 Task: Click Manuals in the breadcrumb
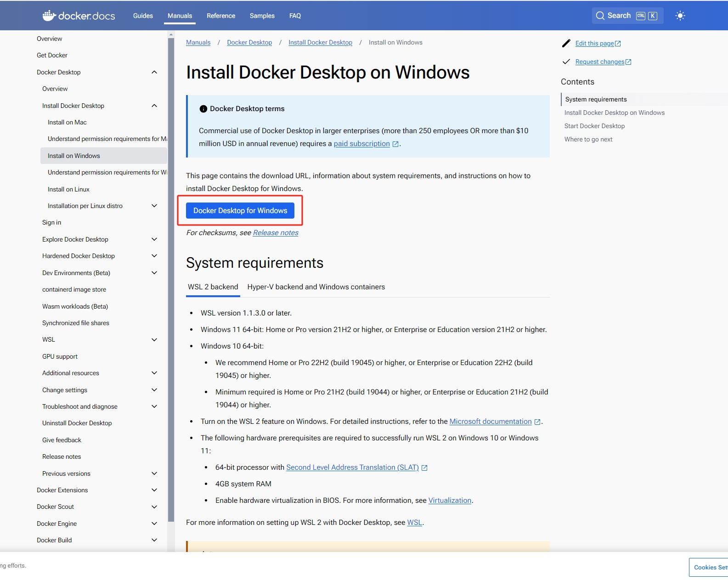(x=198, y=42)
